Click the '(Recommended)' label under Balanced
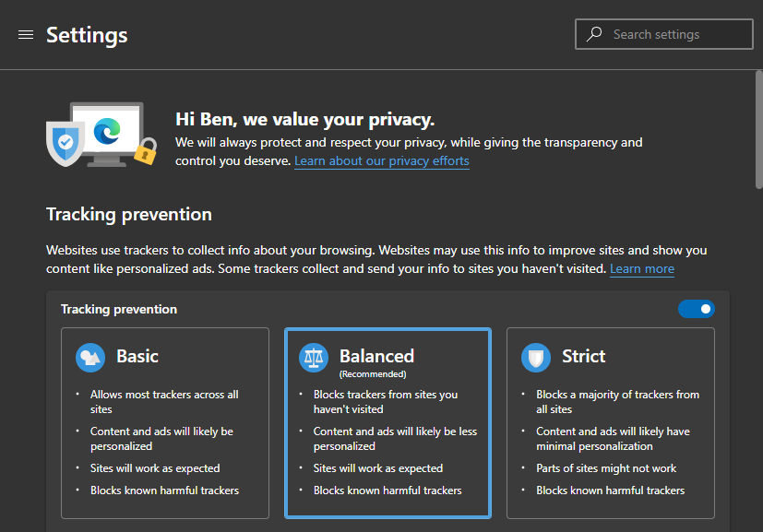763x532 pixels. click(373, 374)
